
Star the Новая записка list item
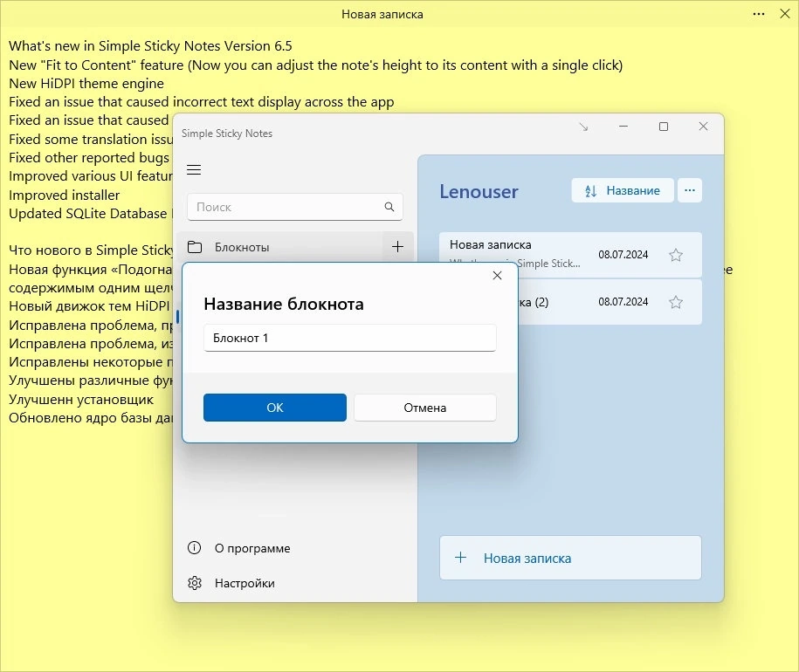click(676, 255)
